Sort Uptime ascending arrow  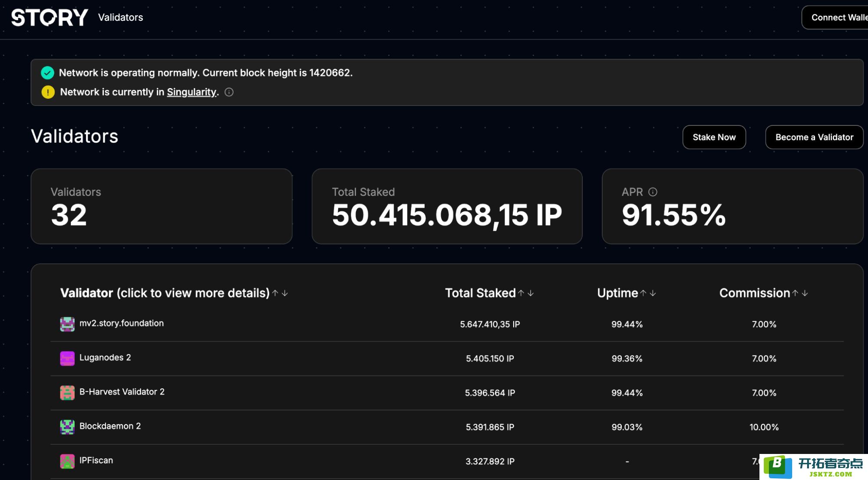(x=643, y=293)
